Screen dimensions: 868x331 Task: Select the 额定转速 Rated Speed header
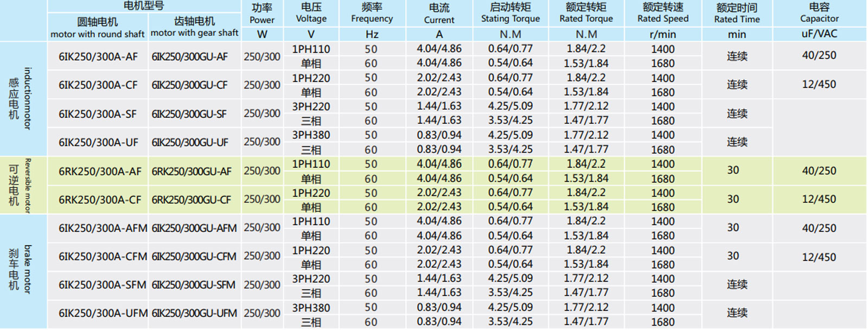coord(663,13)
